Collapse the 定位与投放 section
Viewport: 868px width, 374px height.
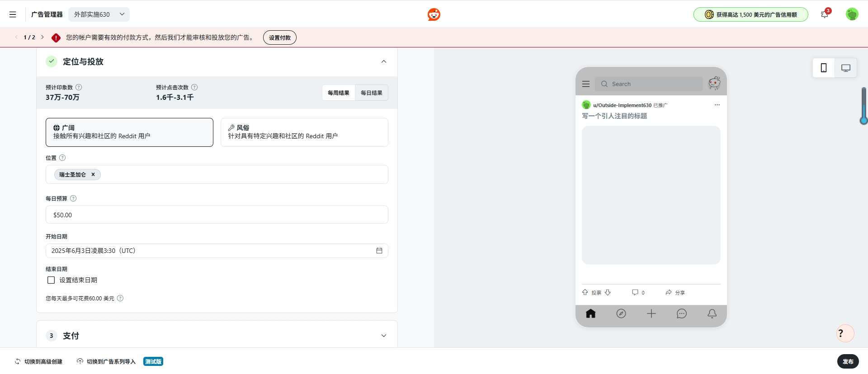(384, 61)
